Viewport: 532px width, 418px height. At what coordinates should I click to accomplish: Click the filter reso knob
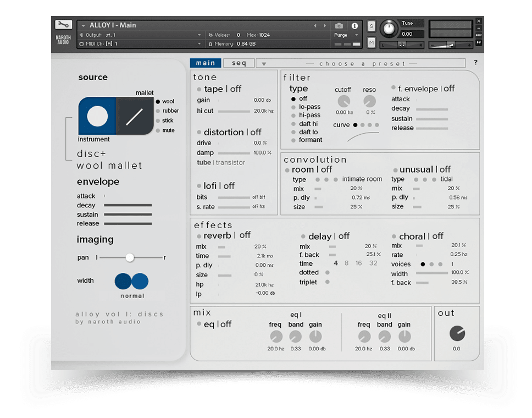pos(369,101)
